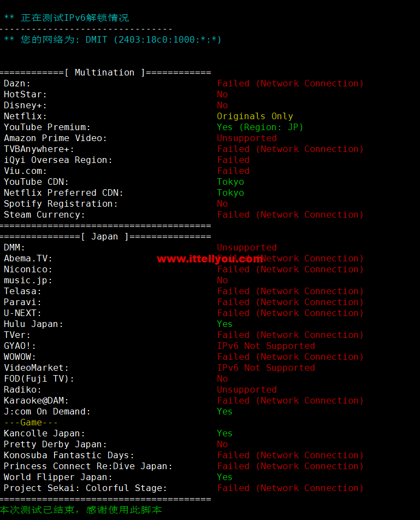Click the GYAO! "IPv6 Not Supported" status

(266, 346)
